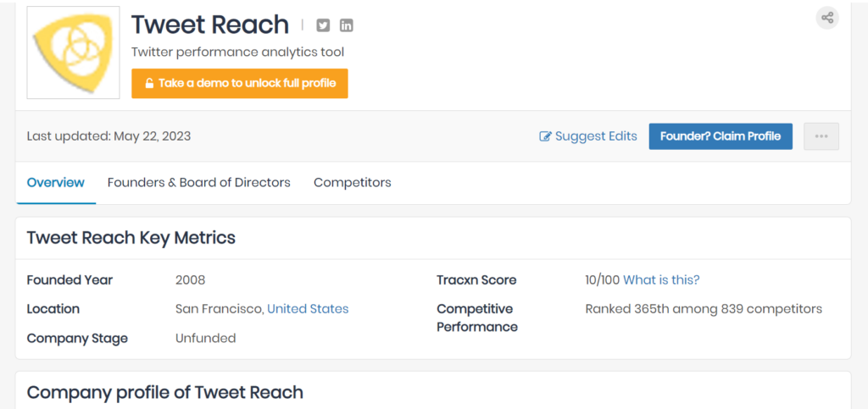Click the Tweet Reach Key Metrics heading
The image size is (868, 409).
click(x=131, y=238)
